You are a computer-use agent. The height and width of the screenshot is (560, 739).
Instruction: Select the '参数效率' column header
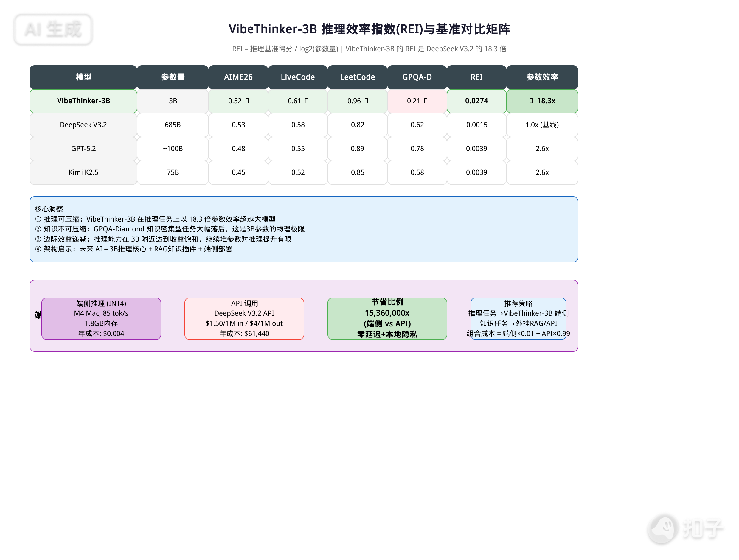coord(542,77)
